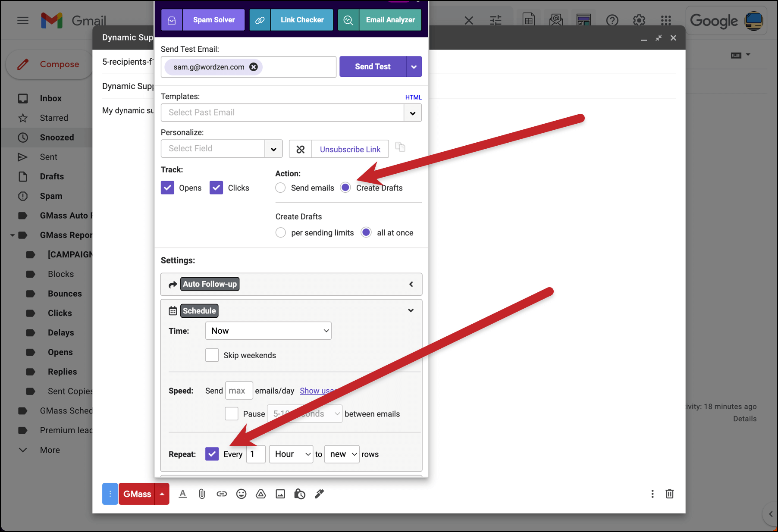
Task: Insert files using Google Drive icon
Action: point(261,494)
